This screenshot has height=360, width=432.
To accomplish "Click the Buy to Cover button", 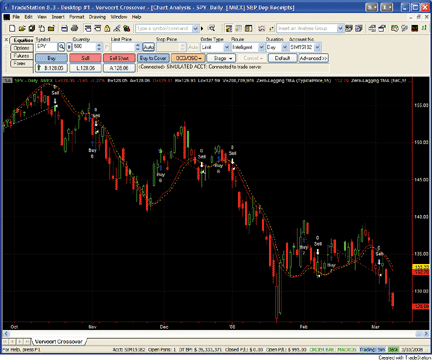I will click(x=153, y=58).
